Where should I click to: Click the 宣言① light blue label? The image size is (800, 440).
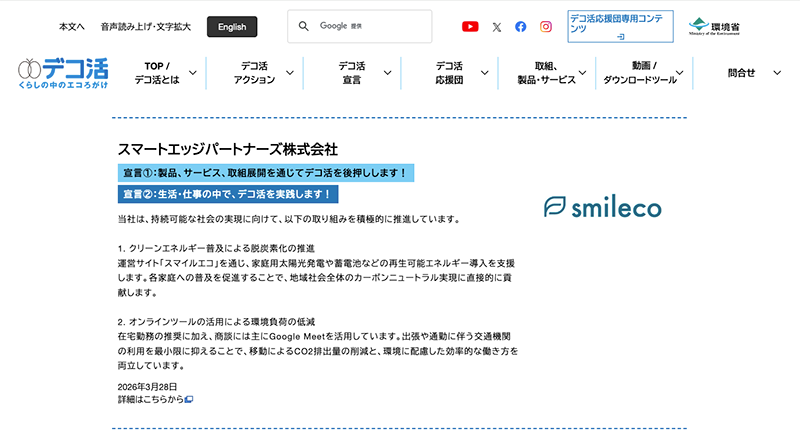pyautogui.click(x=266, y=173)
